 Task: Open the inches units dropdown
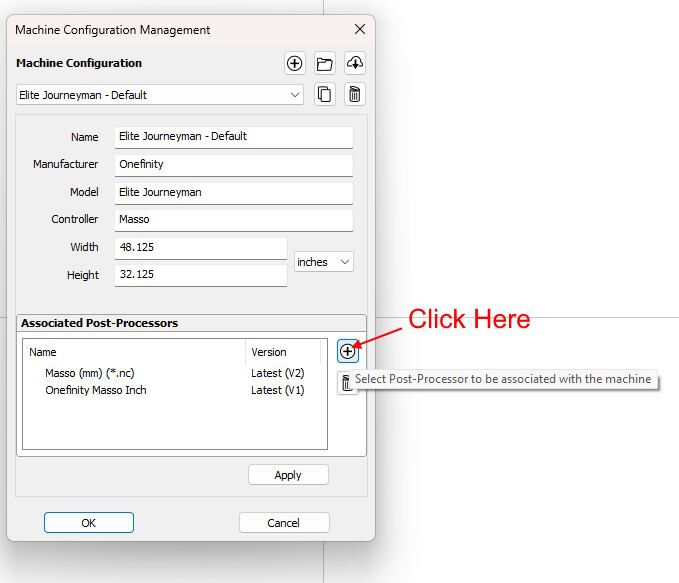pos(323,262)
